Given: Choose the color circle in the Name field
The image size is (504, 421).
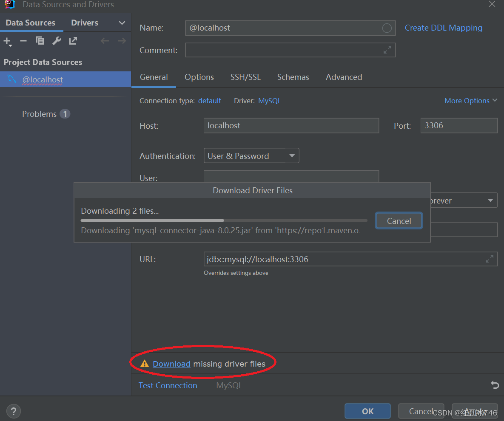Looking at the screenshot, I should pyautogui.click(x=387, y=28).
